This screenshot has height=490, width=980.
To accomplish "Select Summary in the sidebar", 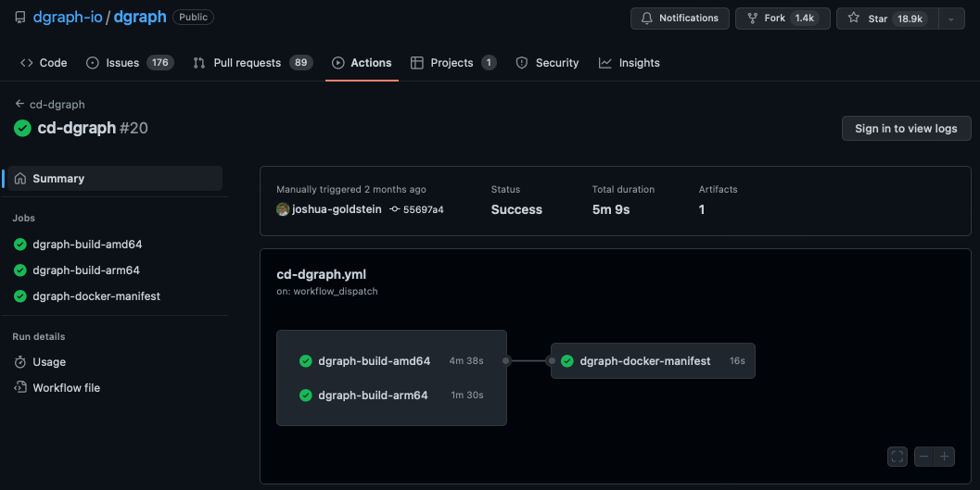I will [x=115, y=179].
